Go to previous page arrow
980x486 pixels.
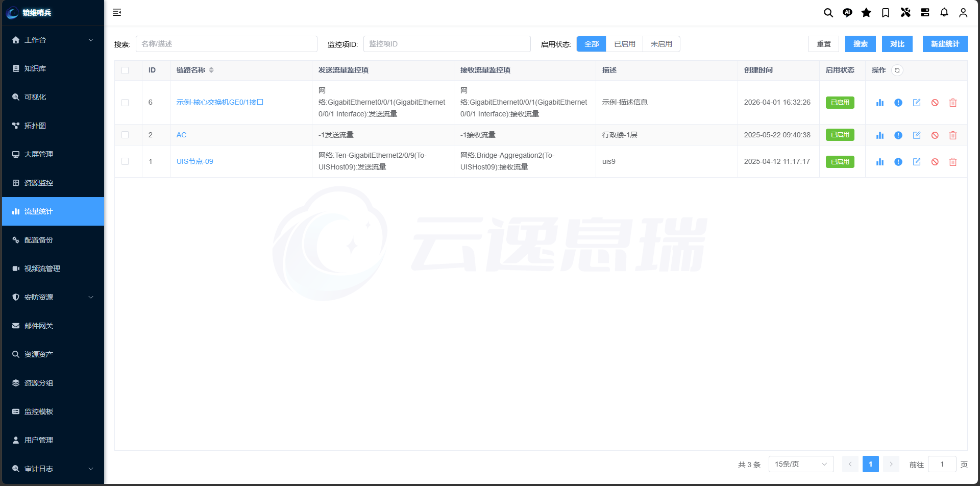pos(850,464)
